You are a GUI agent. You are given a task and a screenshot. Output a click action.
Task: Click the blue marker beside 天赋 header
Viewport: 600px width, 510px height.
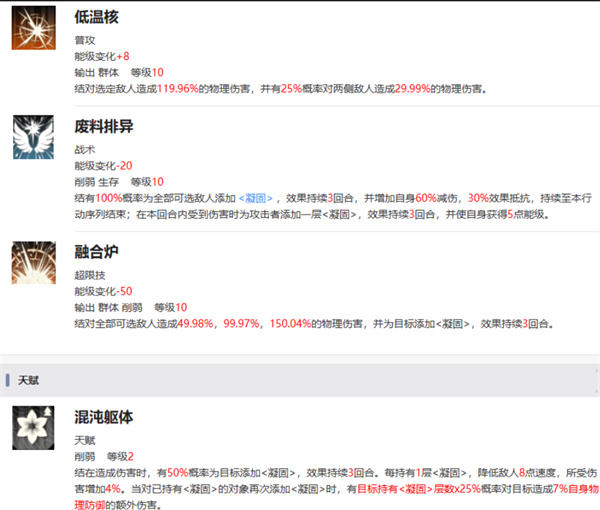(x=8, y=381)
